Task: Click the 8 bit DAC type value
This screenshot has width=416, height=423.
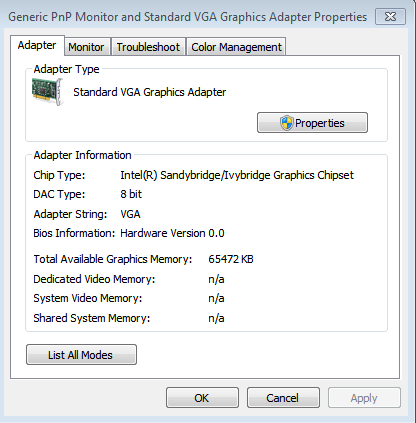Action: pos(131,194)
